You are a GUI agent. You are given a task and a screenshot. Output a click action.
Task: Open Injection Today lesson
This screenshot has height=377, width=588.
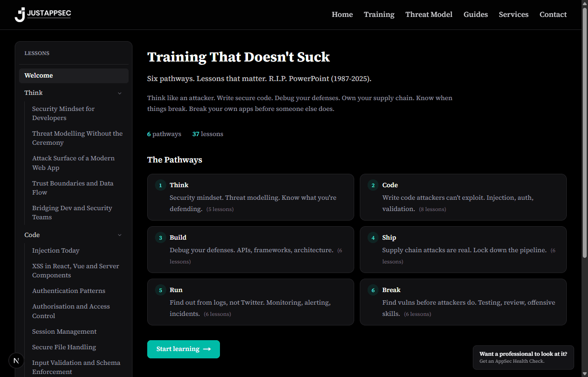[56, 250]
